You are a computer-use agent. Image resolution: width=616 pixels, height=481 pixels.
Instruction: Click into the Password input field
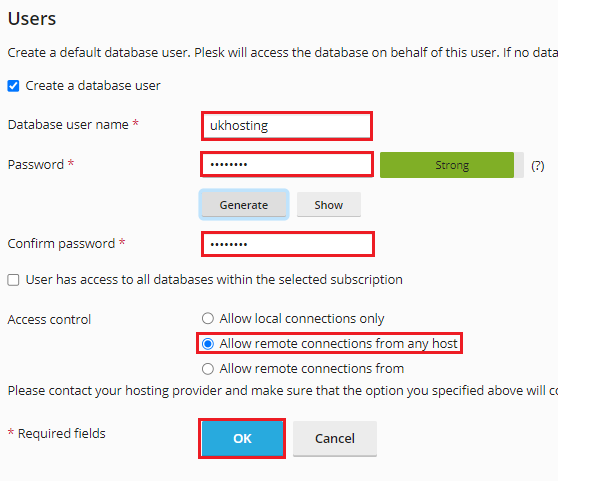tap(286, 164)
